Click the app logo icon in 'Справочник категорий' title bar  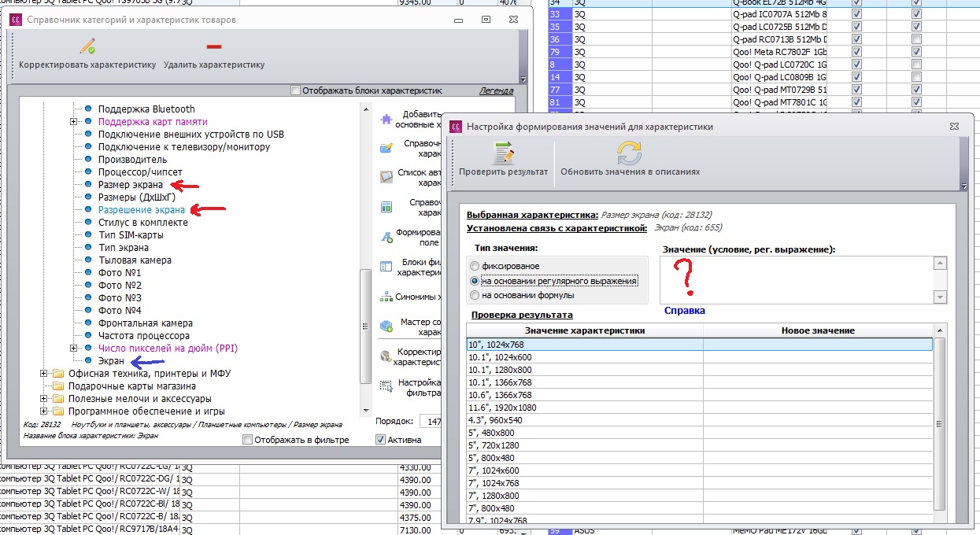coord(16,19)
